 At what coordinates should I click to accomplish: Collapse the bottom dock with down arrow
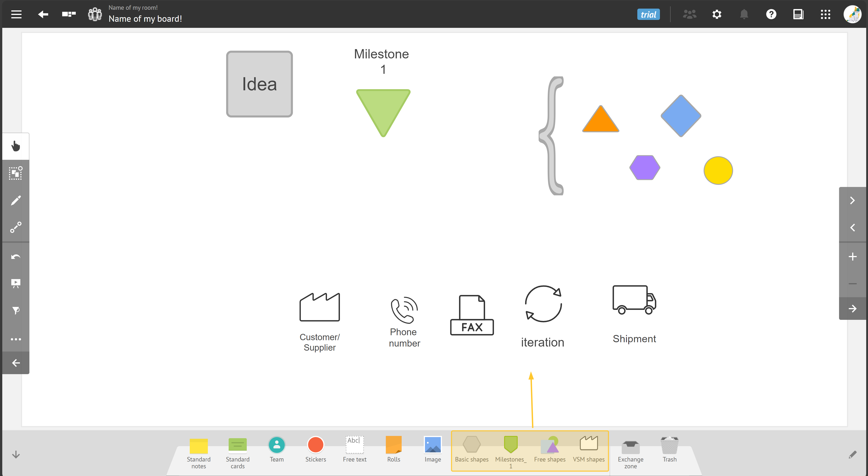[x=16, y=454]
